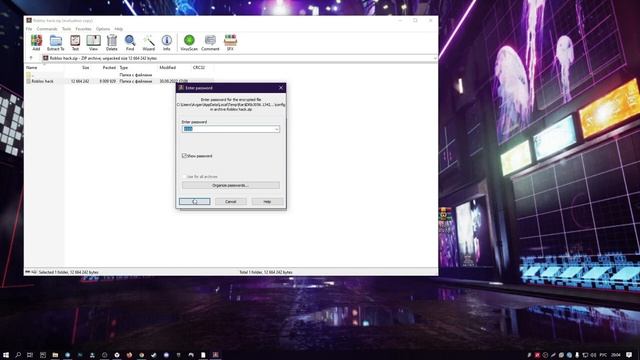
Task: Expand the archive address bar dropdown
Action: [435, 58]
